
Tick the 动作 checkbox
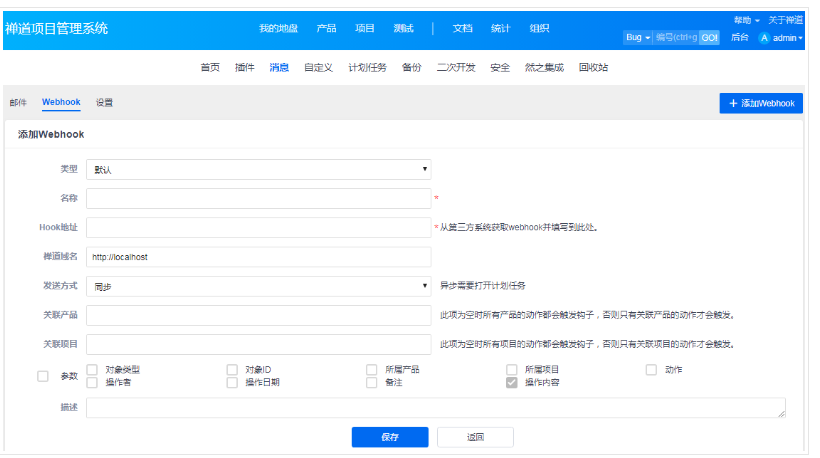click(x=652, y=370)
